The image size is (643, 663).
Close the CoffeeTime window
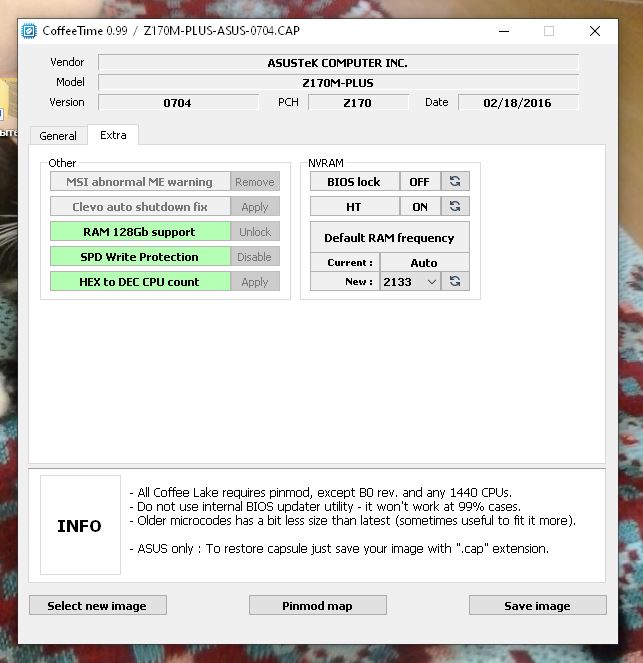tap(595, 31)
